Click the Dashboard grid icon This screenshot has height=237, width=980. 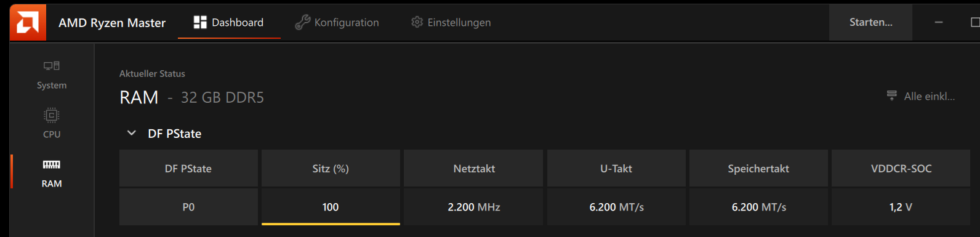click(x=200, y=22)
